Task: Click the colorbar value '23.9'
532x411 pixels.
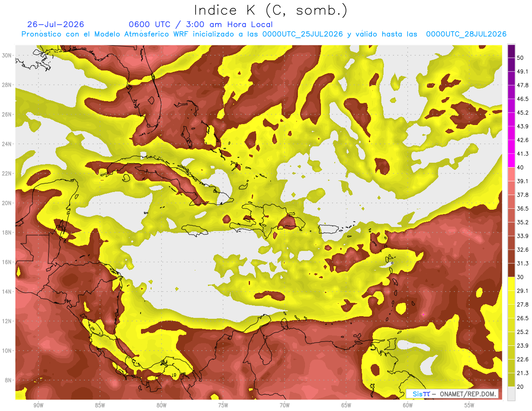Action: point(523,346)
